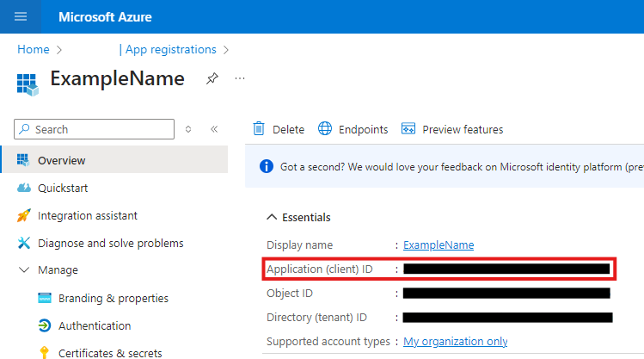This screenshot has height=359, width=644.
Task: Open the ExampleName display name link
Action: coord(439,244)
